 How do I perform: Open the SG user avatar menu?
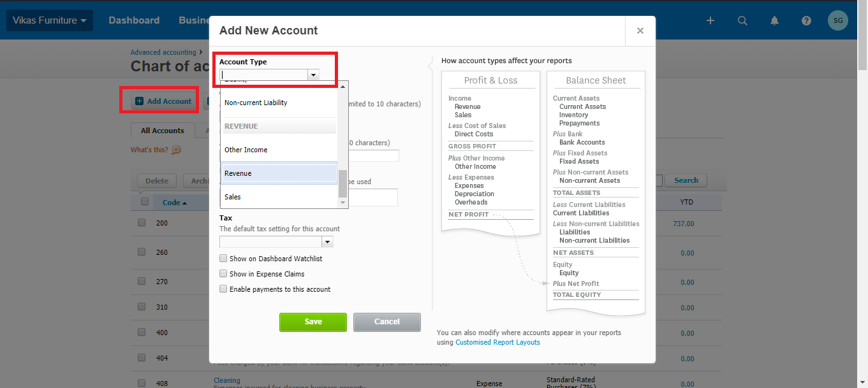click(x=838, y=20)
